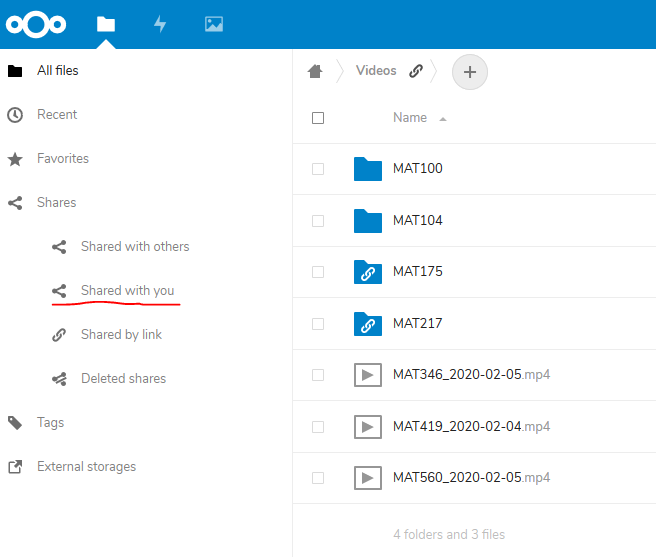Open the MAT175 shared folder icon
Image resolution: width=656 pixels, height=557 pixels.
[x=368, y=272]
